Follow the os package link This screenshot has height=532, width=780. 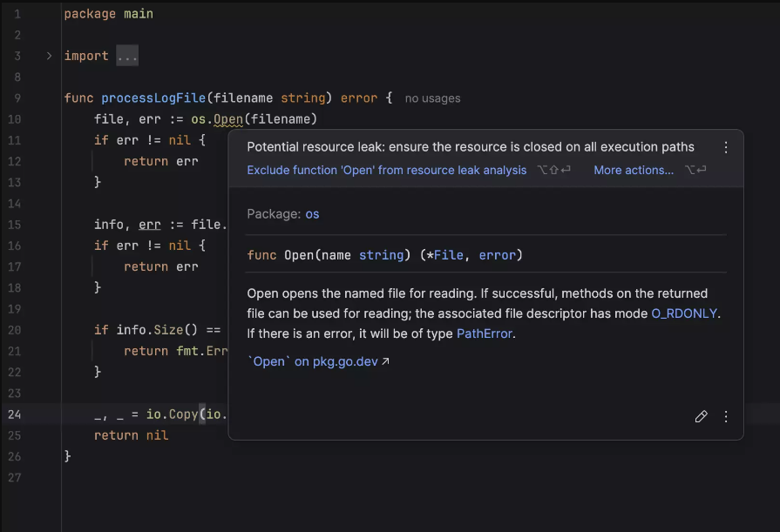pos(312,214)
